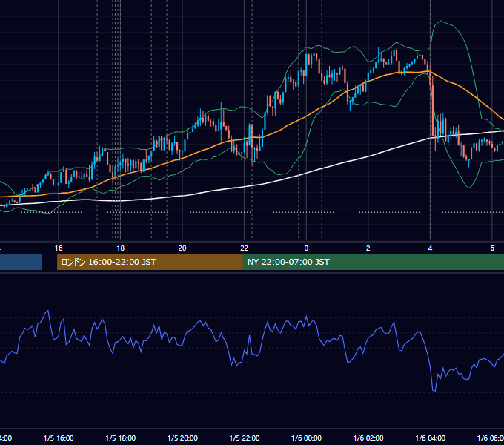Image resolution: width=504 pixels, height=445 pixels.
Task: Click the 4 hour axis label
Action: [x=430, y=248]
